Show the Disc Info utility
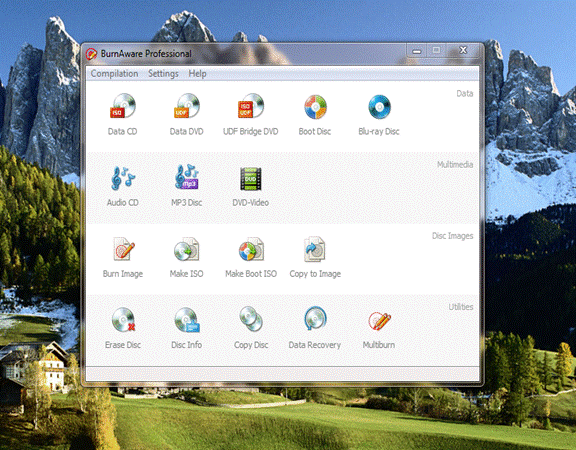The width and height of the screenshot is (576, 450). point(187,328)
